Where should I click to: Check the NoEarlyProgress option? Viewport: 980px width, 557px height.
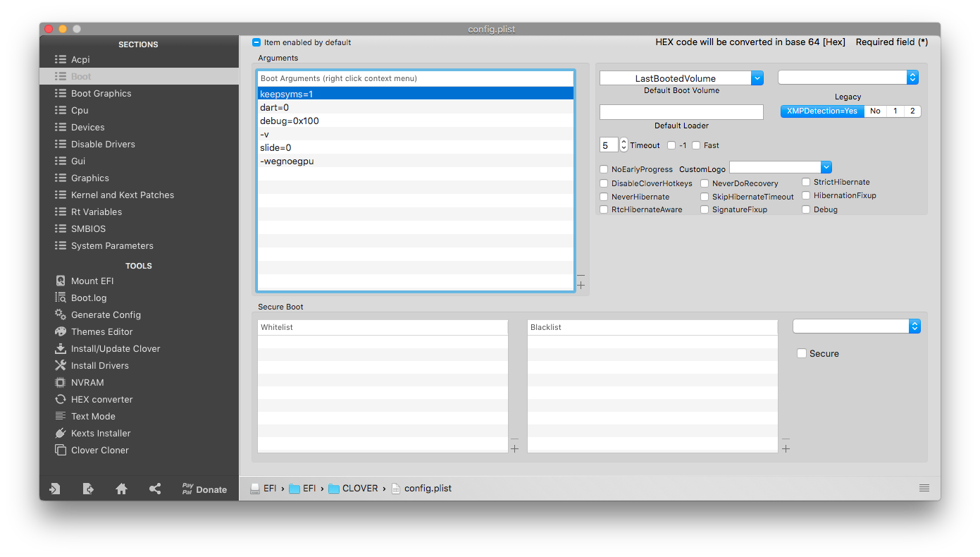coord(604,169)
